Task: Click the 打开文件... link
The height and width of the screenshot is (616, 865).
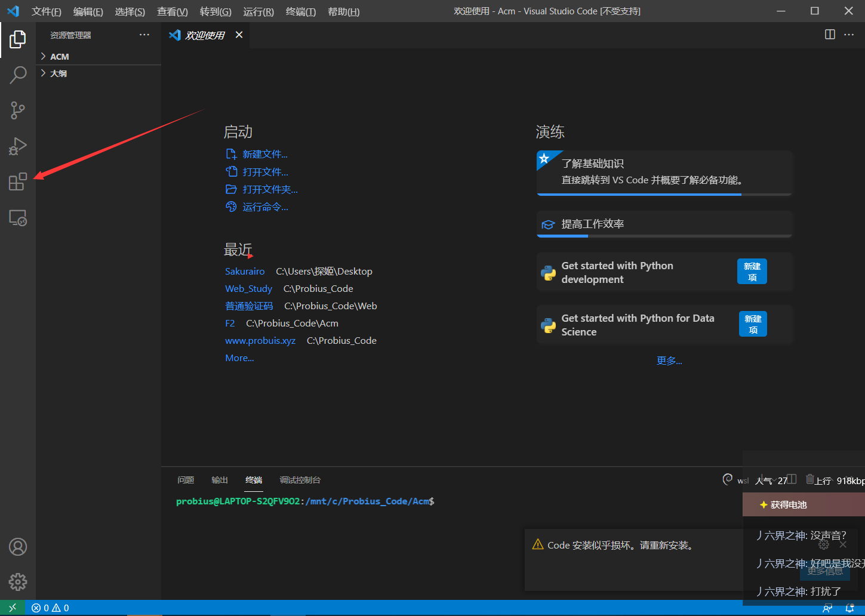Action: [x=265, y=172]
